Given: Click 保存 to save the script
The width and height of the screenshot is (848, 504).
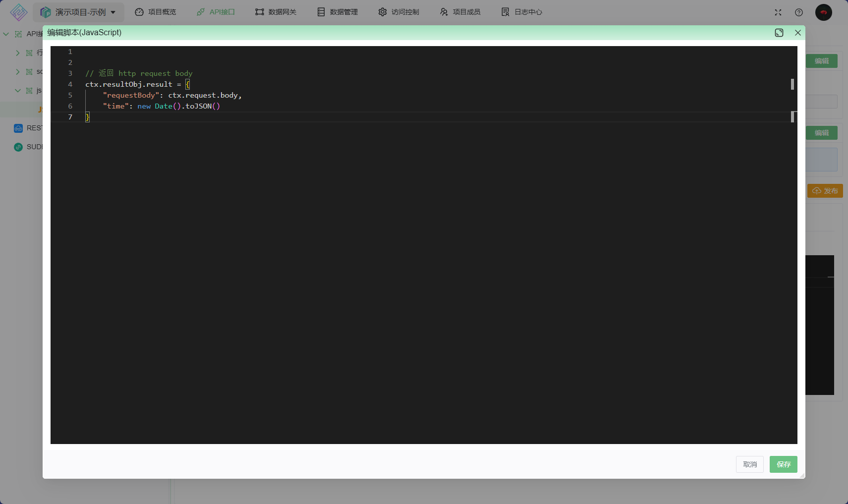Looking at the screenshot, I should point(784,464).
